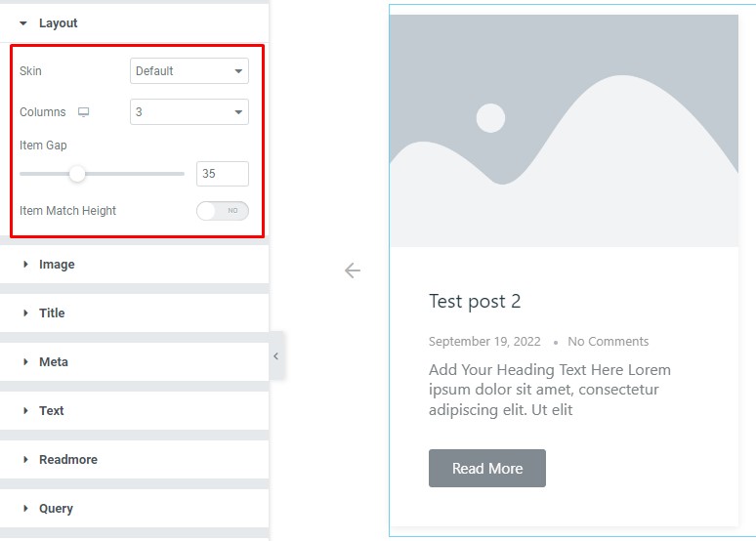This screenshot has width=756, height=541.
Task: Click the Columns dropdown caret arrow
Action: pyautogui.click(x=238, y=112)
